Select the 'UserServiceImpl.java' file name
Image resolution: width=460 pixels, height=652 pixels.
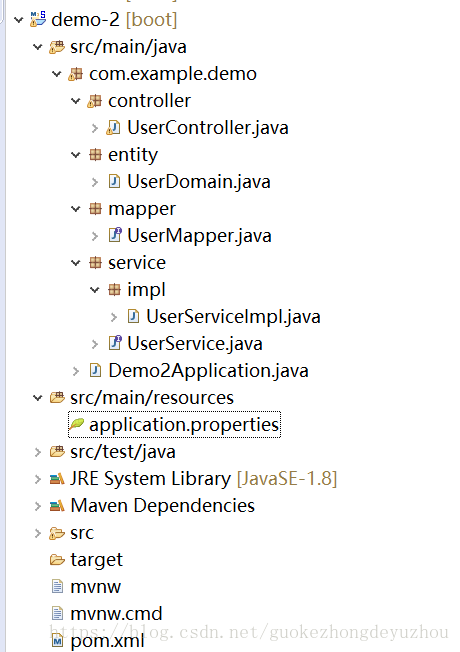tap(233, 316)
